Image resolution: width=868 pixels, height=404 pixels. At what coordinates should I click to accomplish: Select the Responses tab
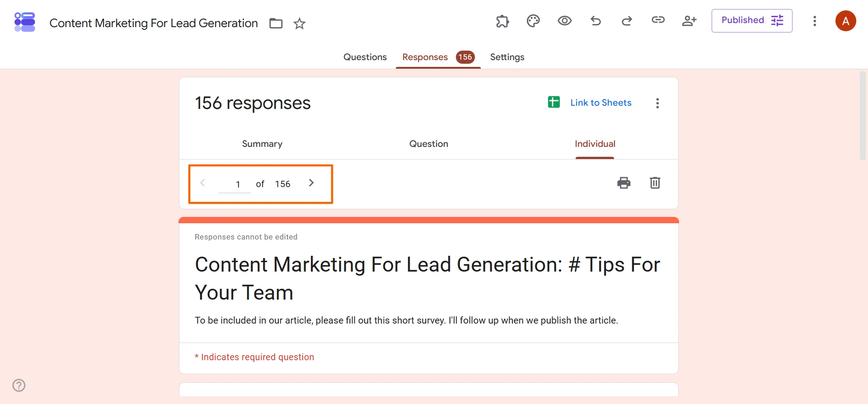tap(438, 57)
